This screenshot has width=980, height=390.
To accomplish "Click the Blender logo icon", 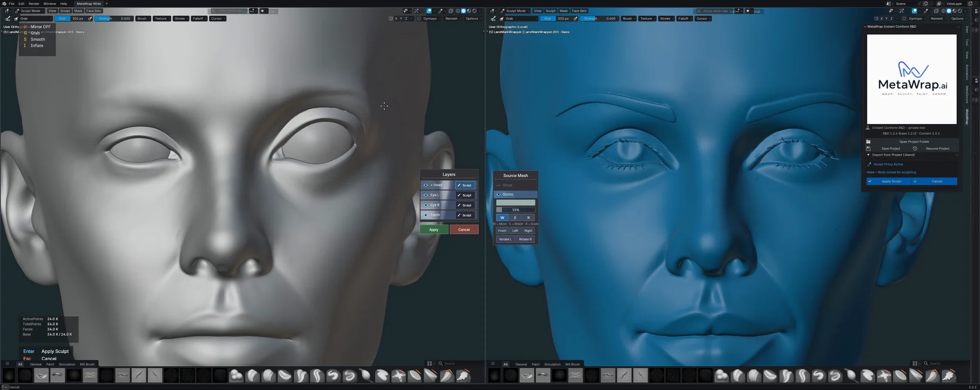I will point(4,4).
